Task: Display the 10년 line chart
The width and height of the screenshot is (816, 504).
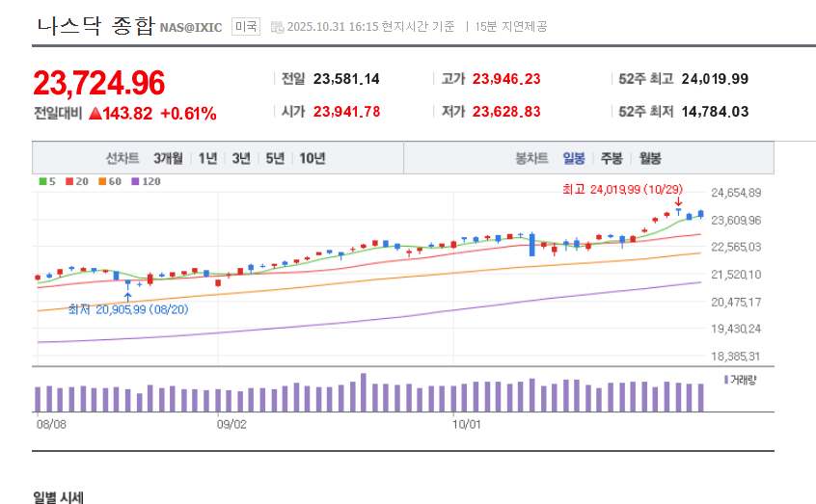Action: click(x=312, y=158)
